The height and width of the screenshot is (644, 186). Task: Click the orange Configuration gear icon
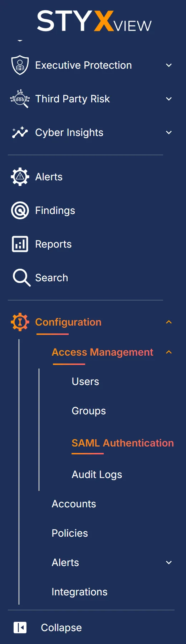click(20, 322)
